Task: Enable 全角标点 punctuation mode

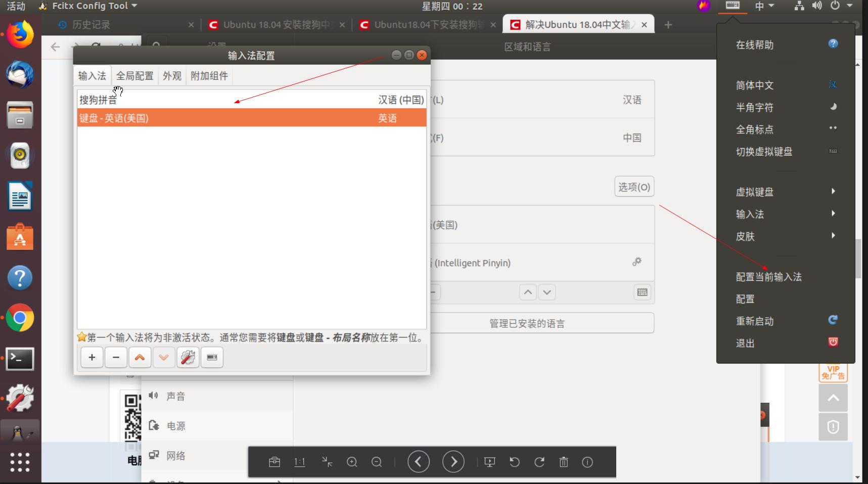Action: tap(755, 129)
